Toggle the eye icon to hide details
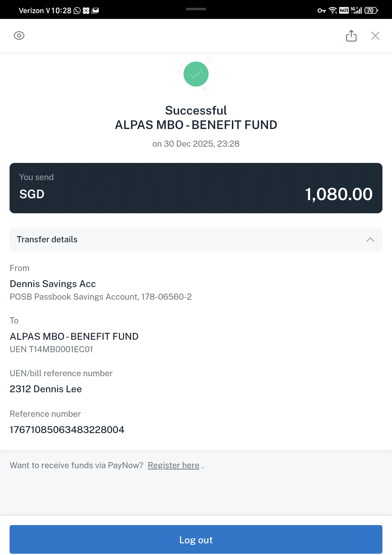392x555 pixels. (19, 36)
